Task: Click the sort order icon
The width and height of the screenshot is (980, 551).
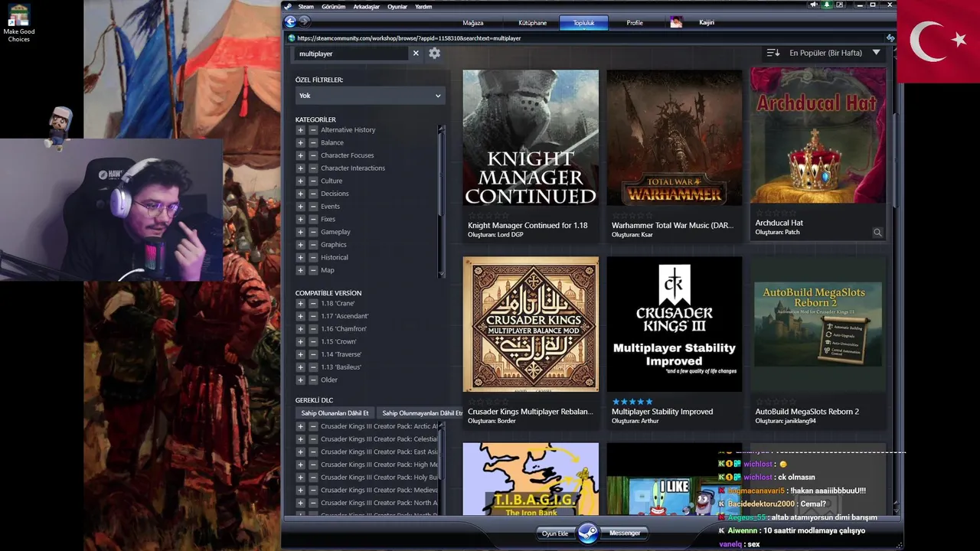Action: click(773, 53)
